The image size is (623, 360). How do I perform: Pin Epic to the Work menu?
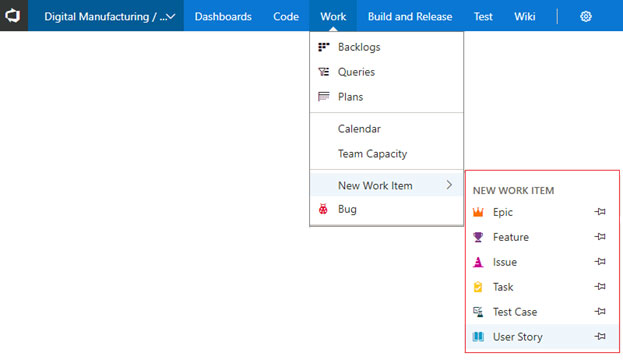pyautogui.click(x=600, y=212)
